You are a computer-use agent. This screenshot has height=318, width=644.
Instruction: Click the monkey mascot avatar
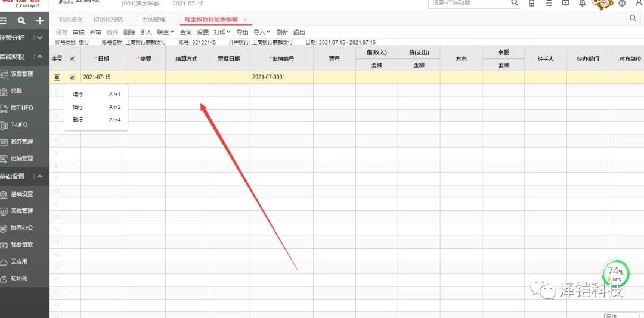coord(602,4)
